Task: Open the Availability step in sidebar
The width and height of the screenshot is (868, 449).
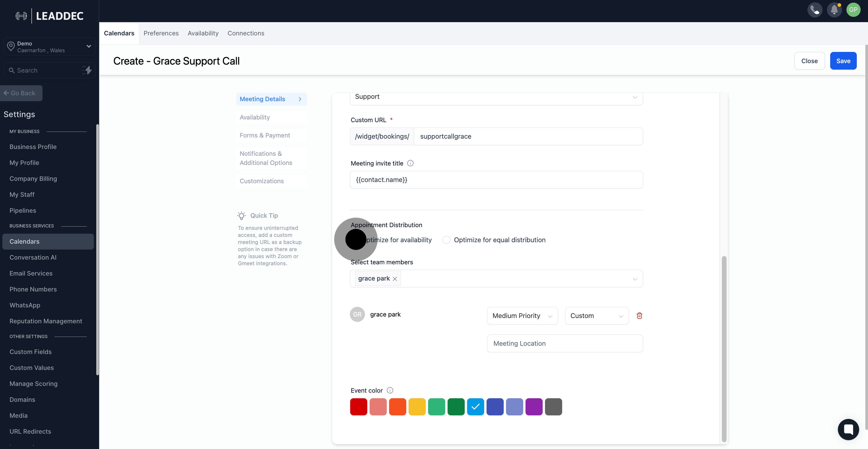Action: [x=271, y=117]
